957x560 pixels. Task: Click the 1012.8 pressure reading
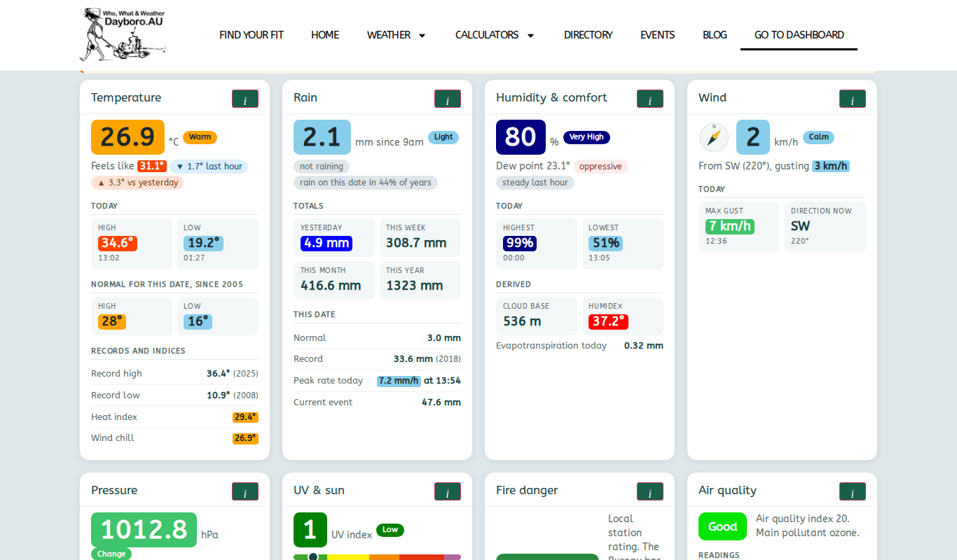pos(144,530)
